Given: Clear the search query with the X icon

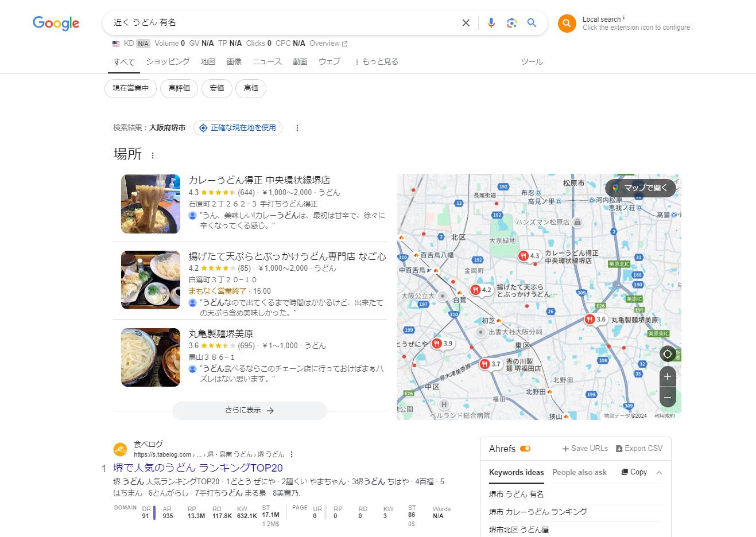Looking at the screenshot, I should [466, 22].
